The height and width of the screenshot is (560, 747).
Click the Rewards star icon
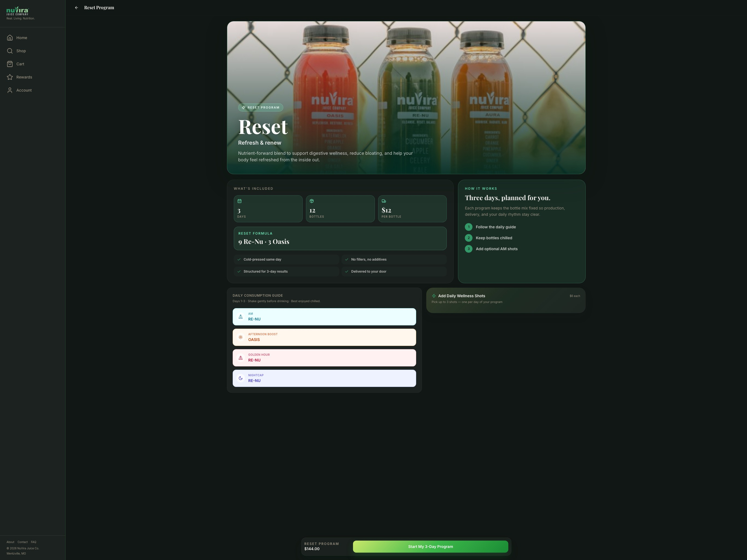tap(10, 77)
